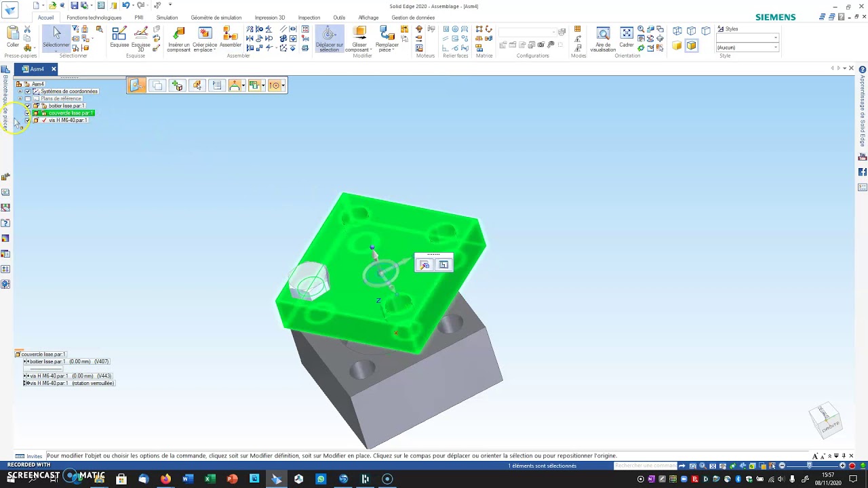Click the shaded yellow cube view style
The width and height of the screenshot is (868, 488).
pyautogui.click(x=677, y=45)
